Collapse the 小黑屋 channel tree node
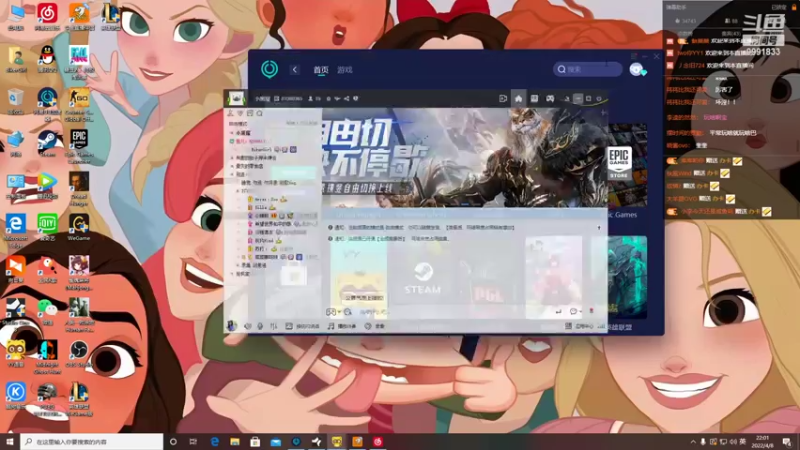Image resolution: width=800 pixels, height=450 pixels. click(x=232, y=133)
